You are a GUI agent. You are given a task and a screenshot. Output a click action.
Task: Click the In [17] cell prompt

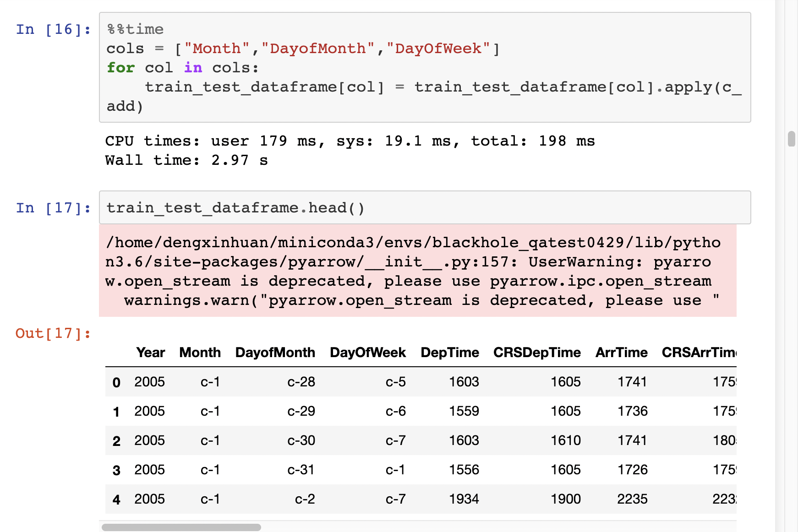click(x=53, y=207)
